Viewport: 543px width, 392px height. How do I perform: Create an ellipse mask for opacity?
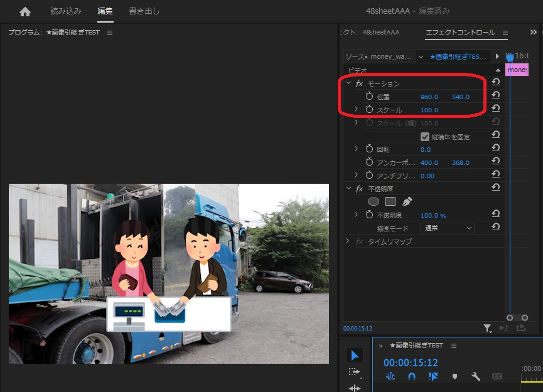click(x=374, y=201)
